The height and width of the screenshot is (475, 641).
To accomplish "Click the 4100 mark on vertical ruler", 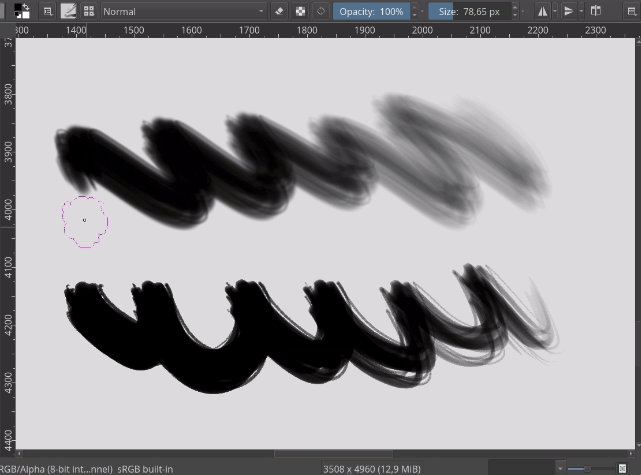I will [8, 267].
